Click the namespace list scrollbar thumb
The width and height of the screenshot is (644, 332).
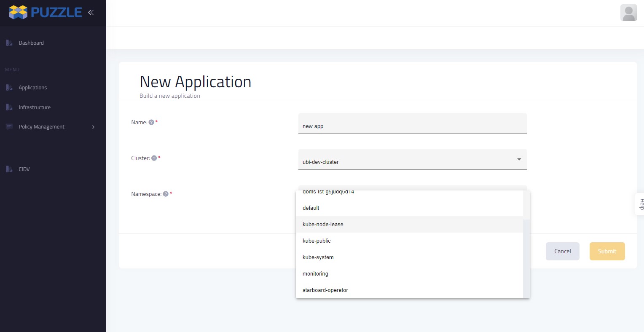tap(526, 259)
